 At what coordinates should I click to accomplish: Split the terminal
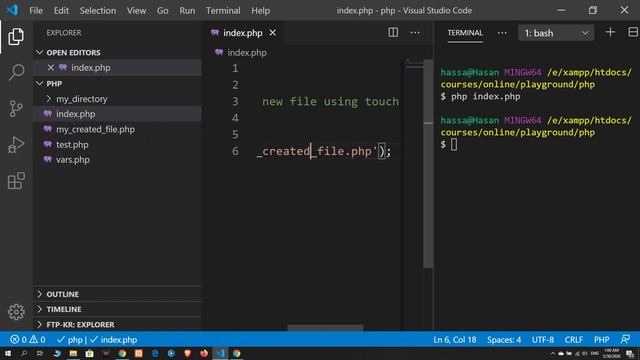pyautogui.click(x=633, y=32)
